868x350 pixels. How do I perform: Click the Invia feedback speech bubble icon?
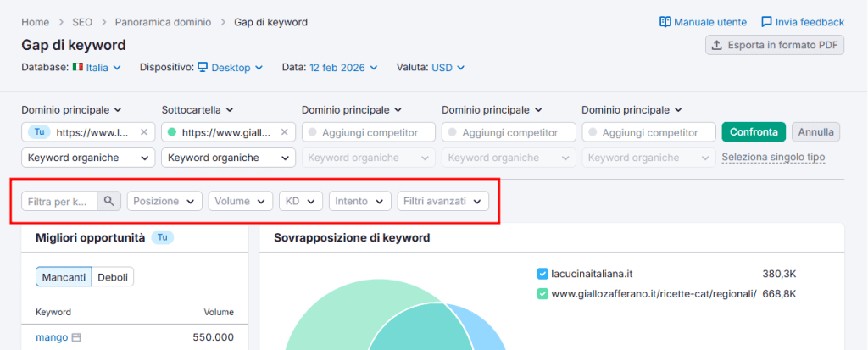(766, 22)
